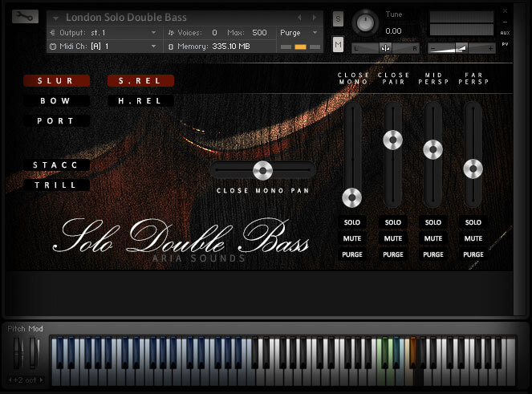
Task: Click the London Solo Double Bass title
Action: tap(126, 18)
